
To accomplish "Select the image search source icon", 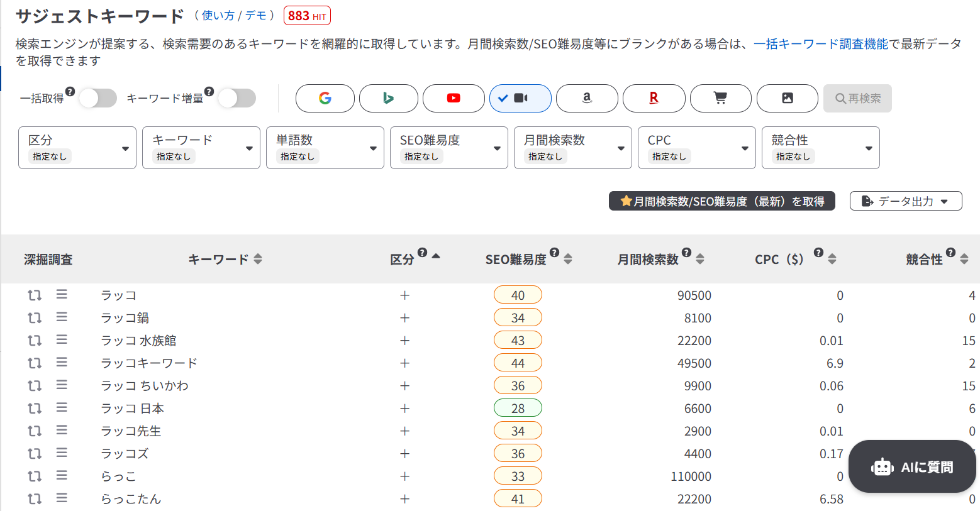I will [x=787, y=98].
